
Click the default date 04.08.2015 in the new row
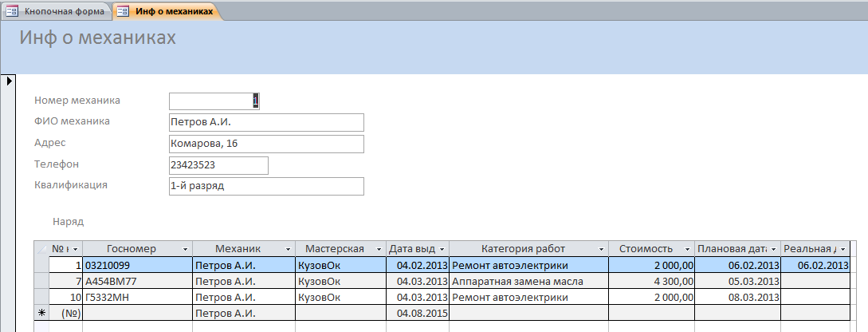pyautogui.click(x=418, y=313)
